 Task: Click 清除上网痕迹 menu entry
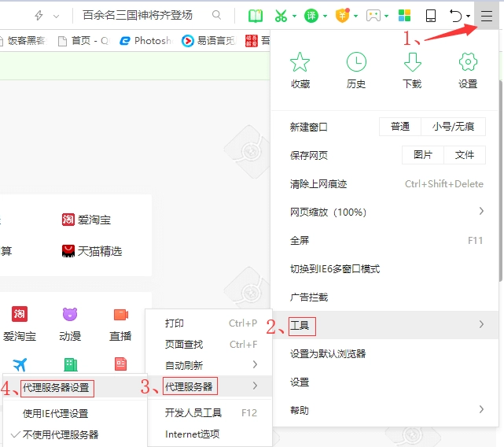(x=318, y=183)
